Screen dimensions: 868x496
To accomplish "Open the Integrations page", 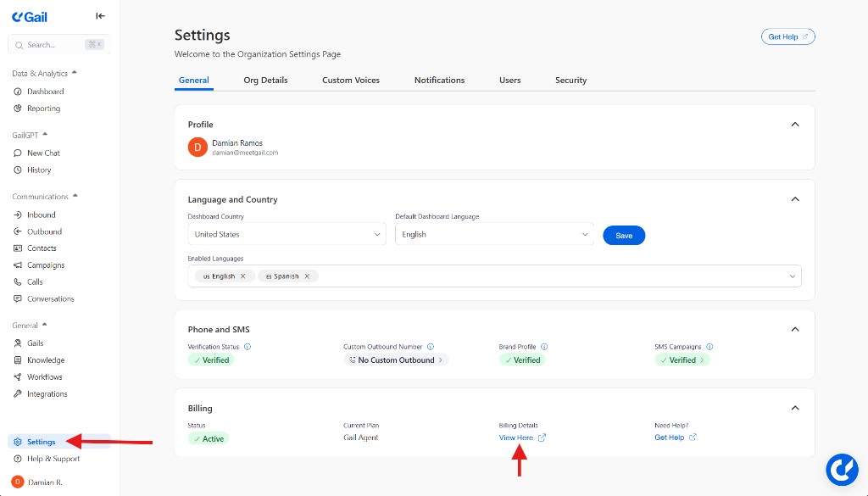I will pos(46,393).
